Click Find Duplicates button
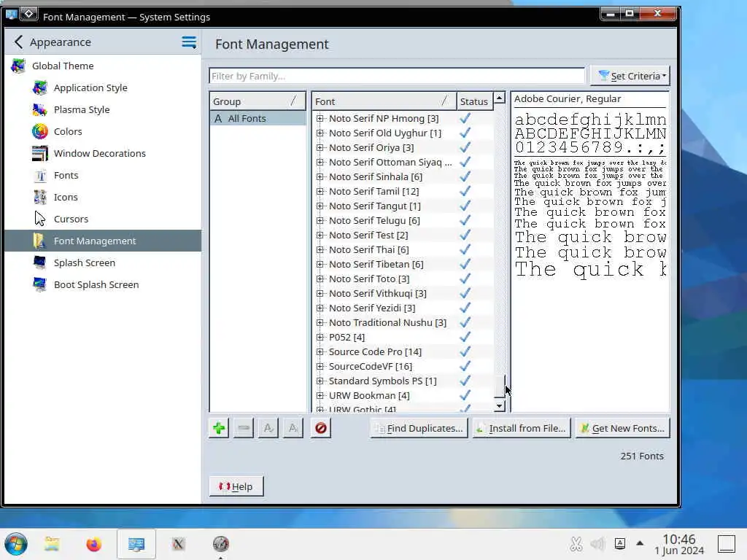 (419, 428)
